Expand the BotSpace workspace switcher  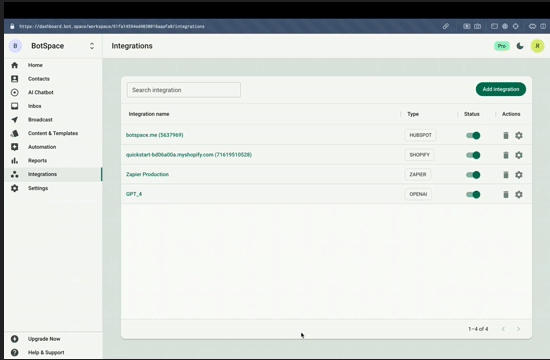click(92, 46)
